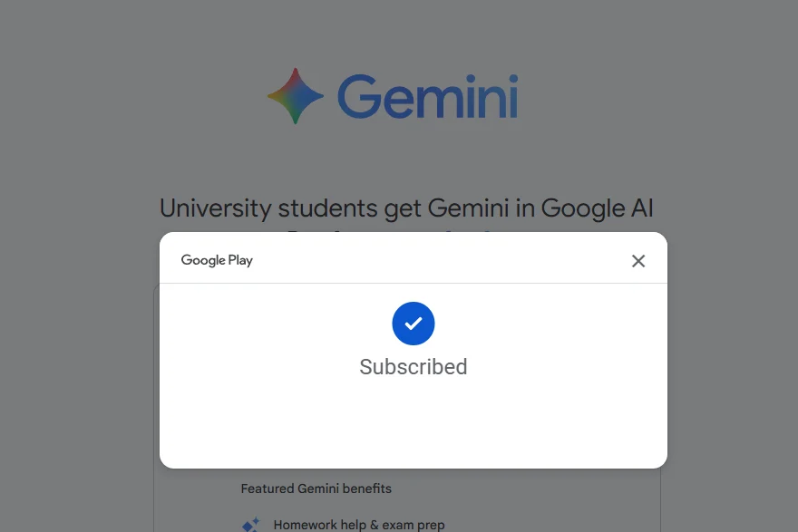Click the words Google AI in headline

click(x=597, y=208)
